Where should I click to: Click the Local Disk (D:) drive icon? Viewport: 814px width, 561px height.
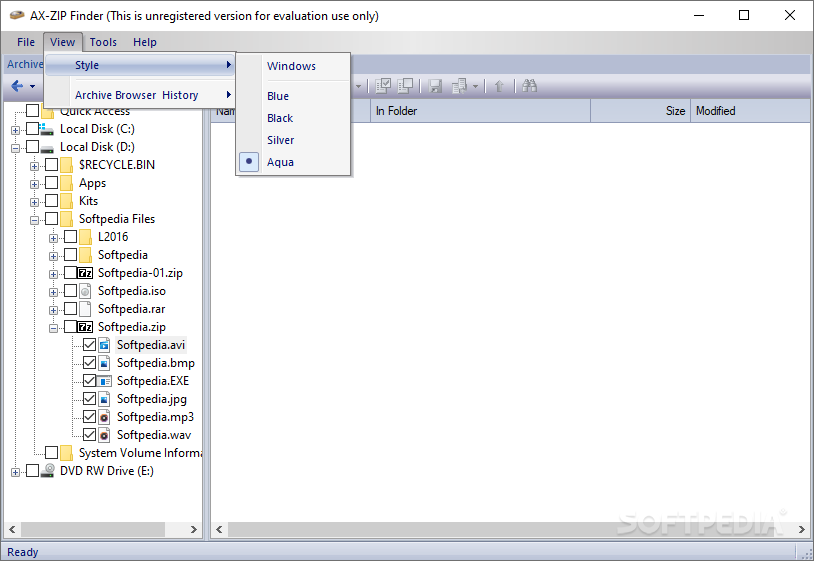point(47,148)
